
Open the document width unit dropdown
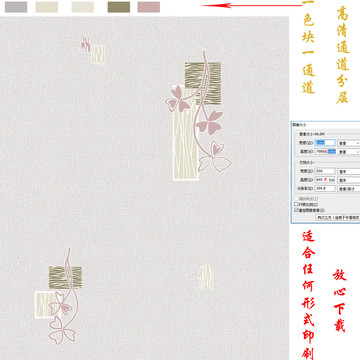coord(349,171)
